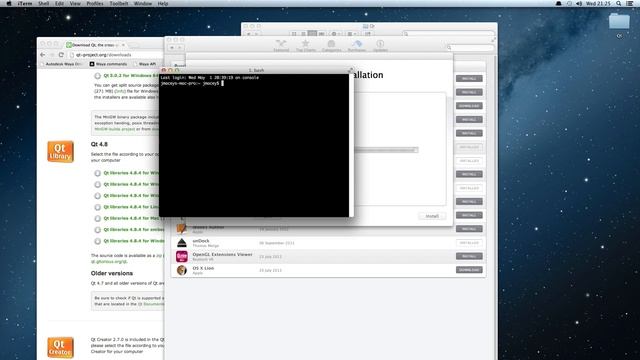Image resolution: width=640 pixels, height=360 pixels.
Task: Open the Toolbelt menu
Action: [x=119, y=3]
